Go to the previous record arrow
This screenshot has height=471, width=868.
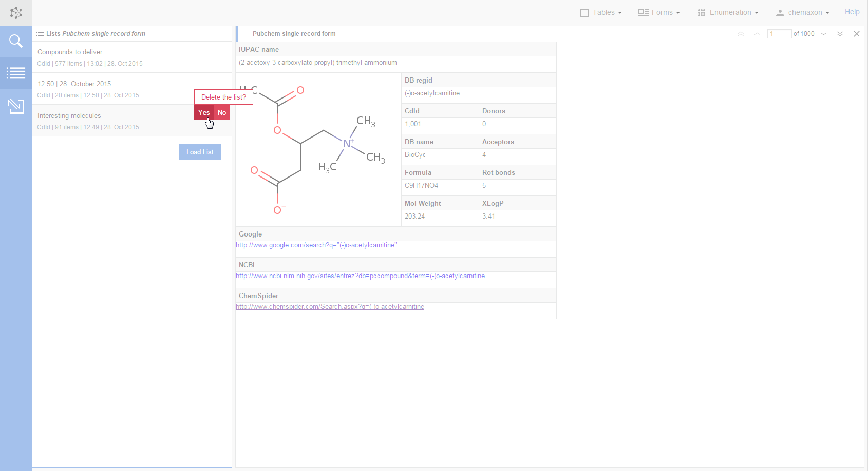[x=757, y=34]
